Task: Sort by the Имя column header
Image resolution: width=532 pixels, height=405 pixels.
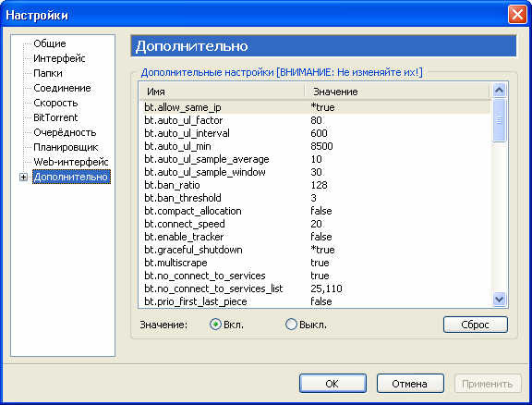Action: 222,92
